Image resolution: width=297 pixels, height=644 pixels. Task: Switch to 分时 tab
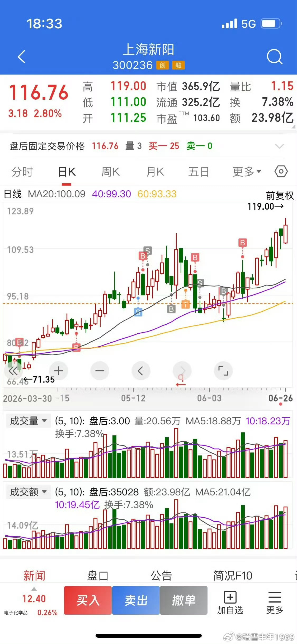pyautogui.click(x=22, y=172)
